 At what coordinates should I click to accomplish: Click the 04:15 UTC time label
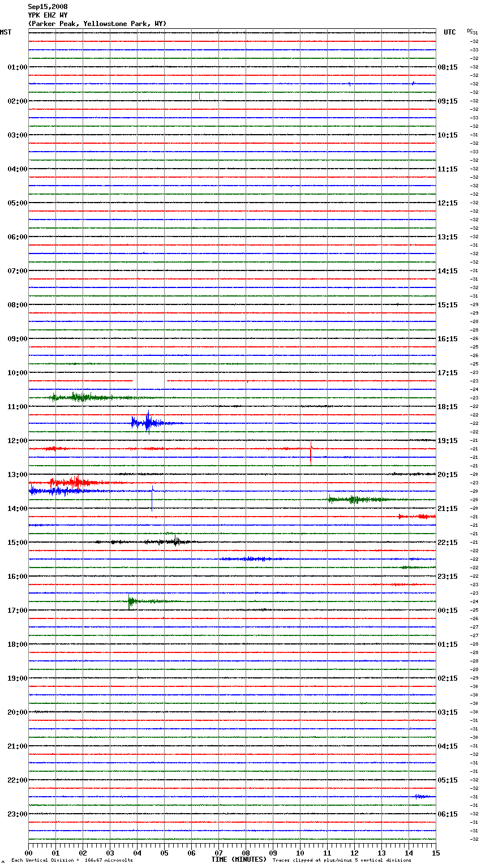tap(448, 746)
